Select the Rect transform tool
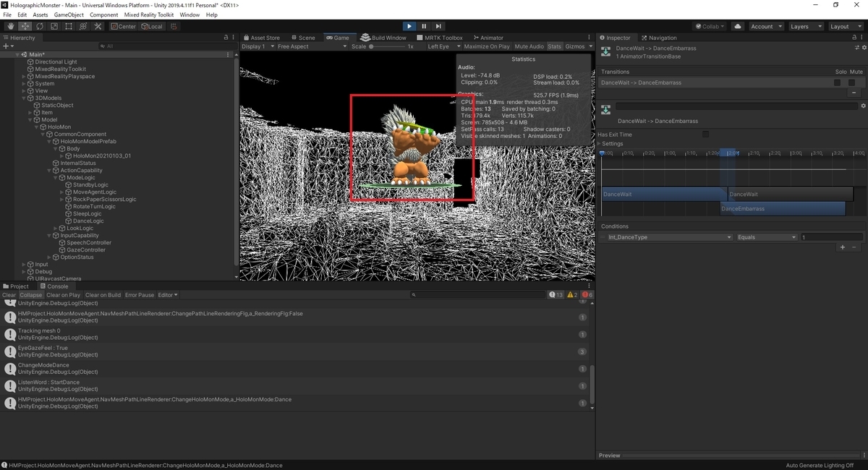 (x=69, y=26)
